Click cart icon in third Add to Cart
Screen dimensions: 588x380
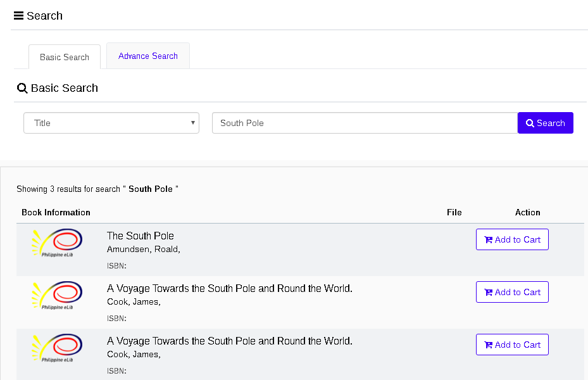488,345
